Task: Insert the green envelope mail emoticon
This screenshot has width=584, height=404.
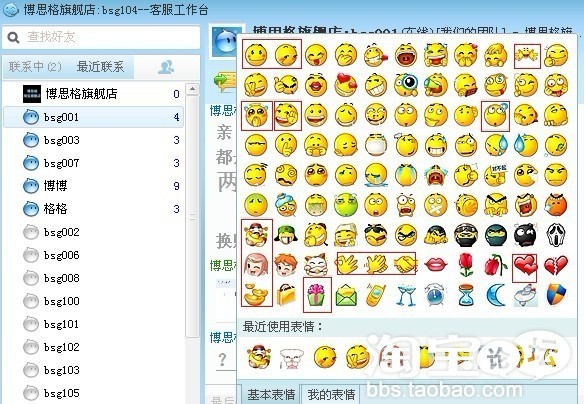Action: coord(346,295)
